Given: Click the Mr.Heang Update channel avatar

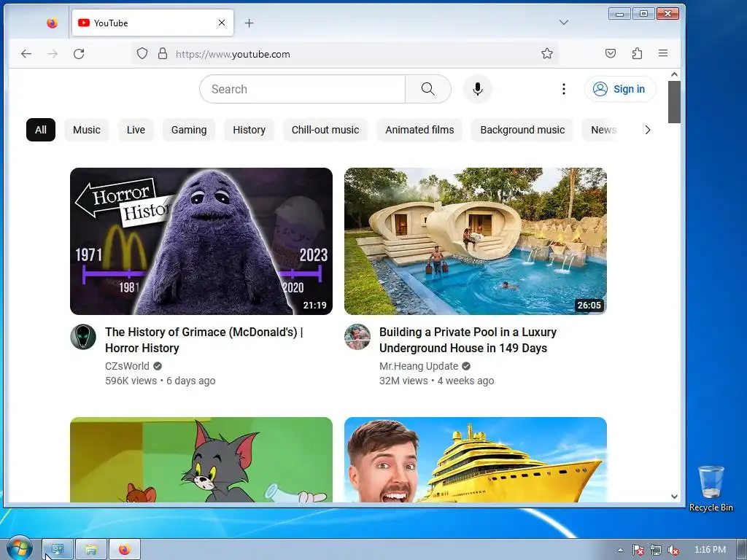Looking at the screenshot, I should (357, 337).
